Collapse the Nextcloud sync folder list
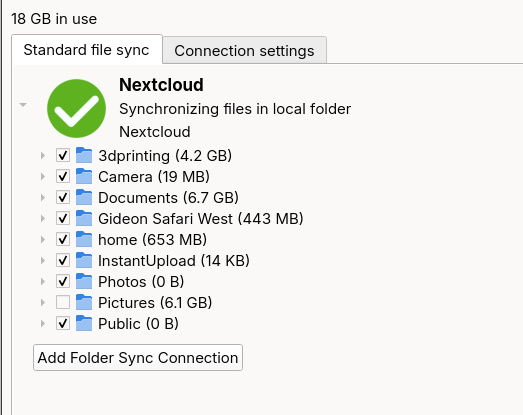Image resolution: width=523 pixels, height=415 pixels. pyautogui.click(x=23, y=105)
